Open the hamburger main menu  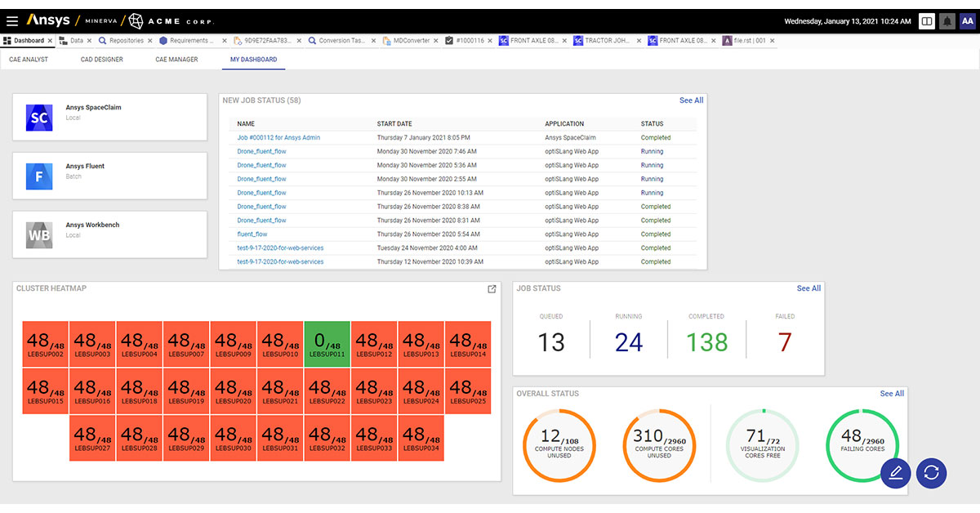pos(12,21)
